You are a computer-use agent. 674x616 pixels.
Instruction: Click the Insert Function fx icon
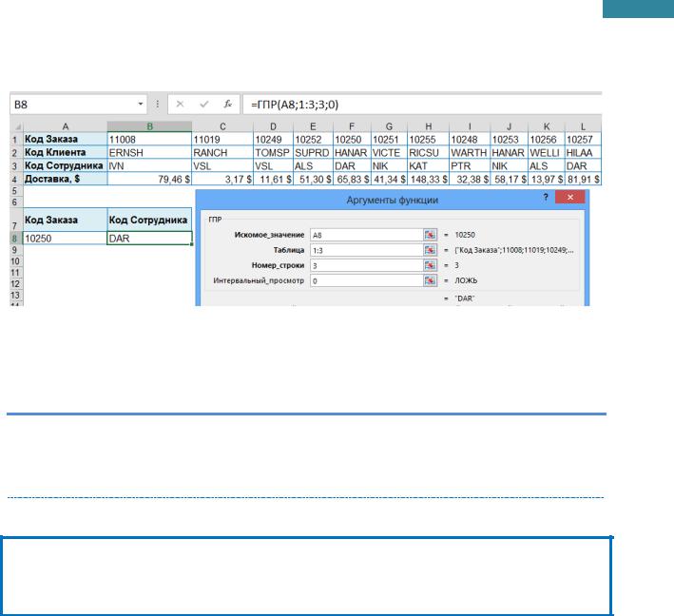[x=228, y=102]
